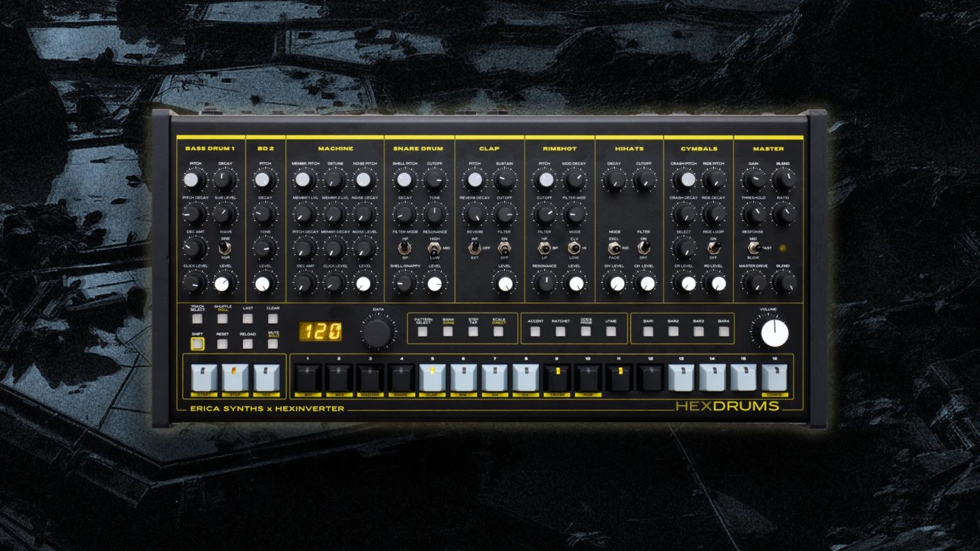Flip Rimshot Mode CLV/Hi/Low switch

tap(574, 248)
